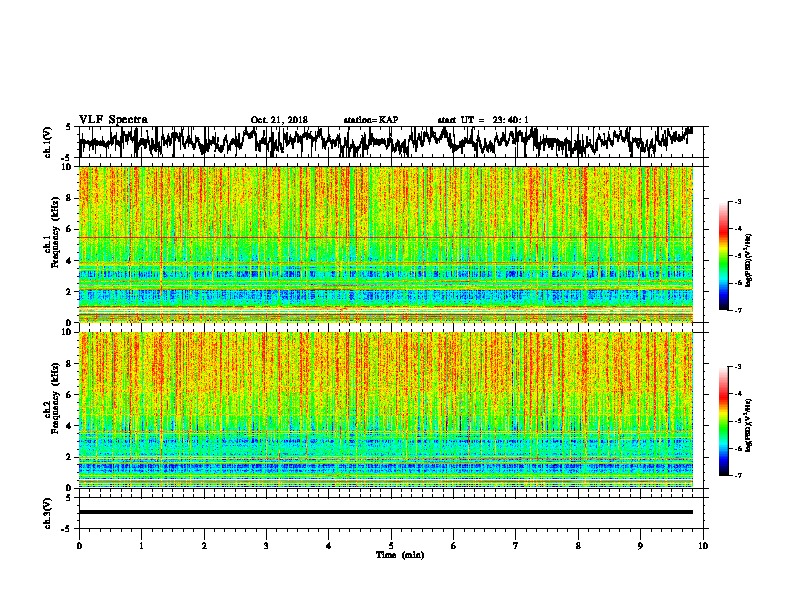Click the ch.2 spectrogram color scale bar
This screenshot has width=792, height=612.
pos(723,421)
